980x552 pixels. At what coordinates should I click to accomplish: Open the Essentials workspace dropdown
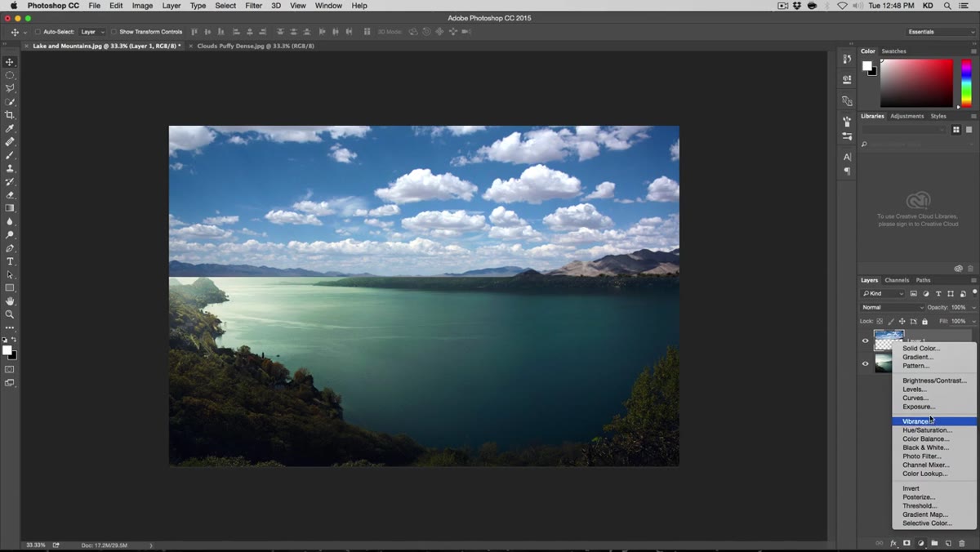click(941, 32)
